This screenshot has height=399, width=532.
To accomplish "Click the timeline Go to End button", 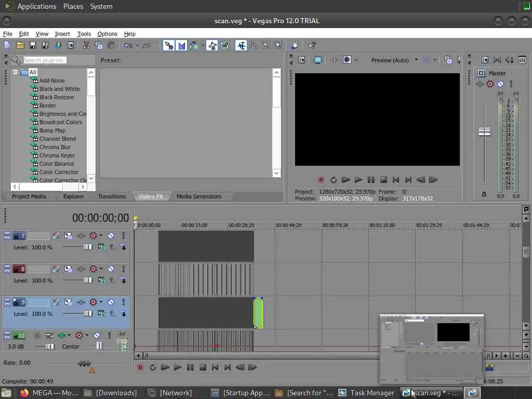I will (228, 367).
